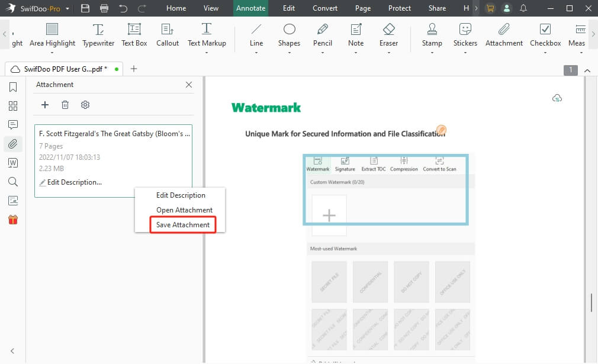Add a new attachment with plus icon

[45, 105]
